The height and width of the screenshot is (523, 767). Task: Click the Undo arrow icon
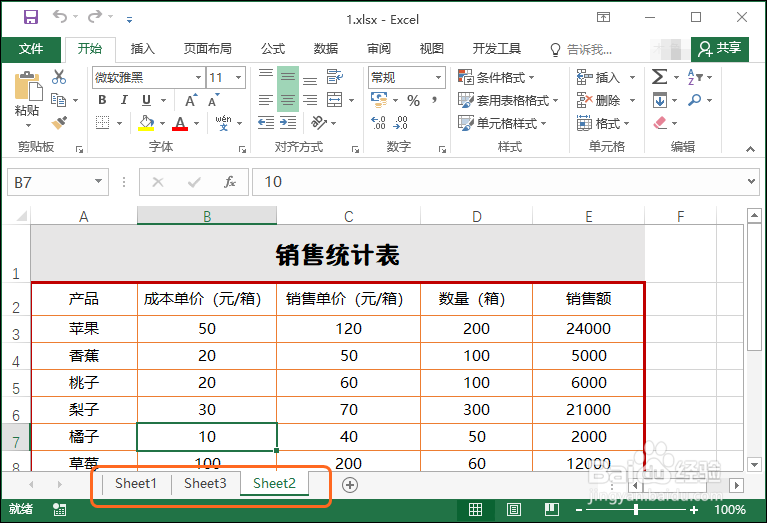(x=60, y=17)
